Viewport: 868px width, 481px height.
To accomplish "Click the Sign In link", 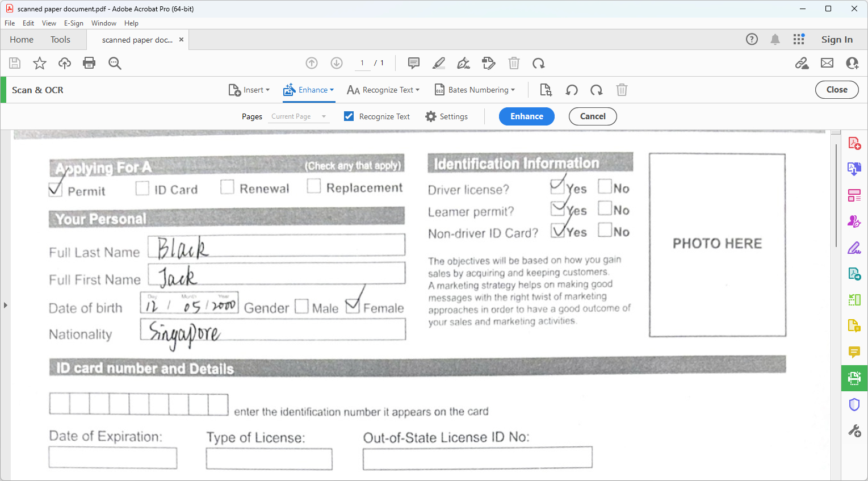I will pyautogui.click(x=837, y=40).
